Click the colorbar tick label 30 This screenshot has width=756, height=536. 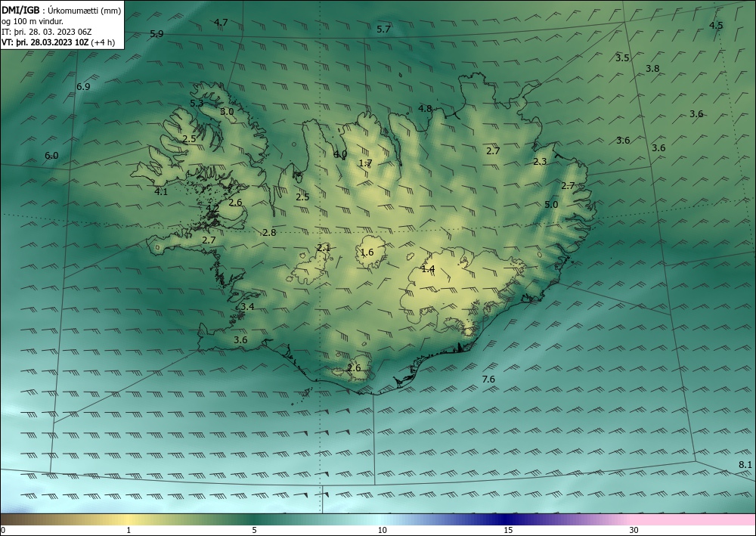[634, 530]
